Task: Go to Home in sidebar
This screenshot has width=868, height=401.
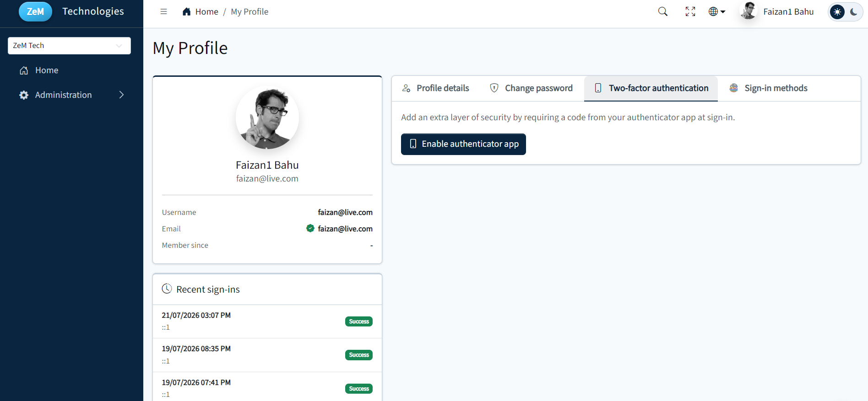Action: [47, 70]
